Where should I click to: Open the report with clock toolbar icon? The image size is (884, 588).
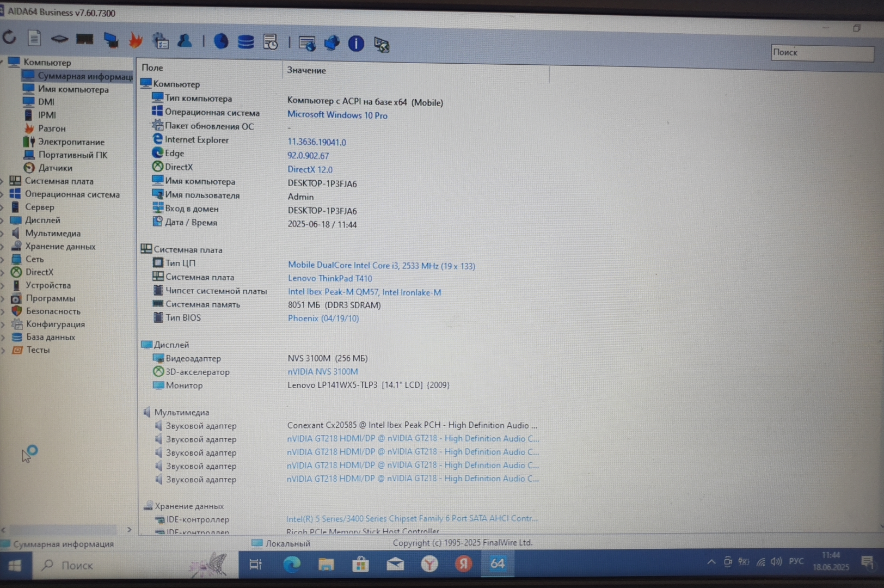click(271, 42)
